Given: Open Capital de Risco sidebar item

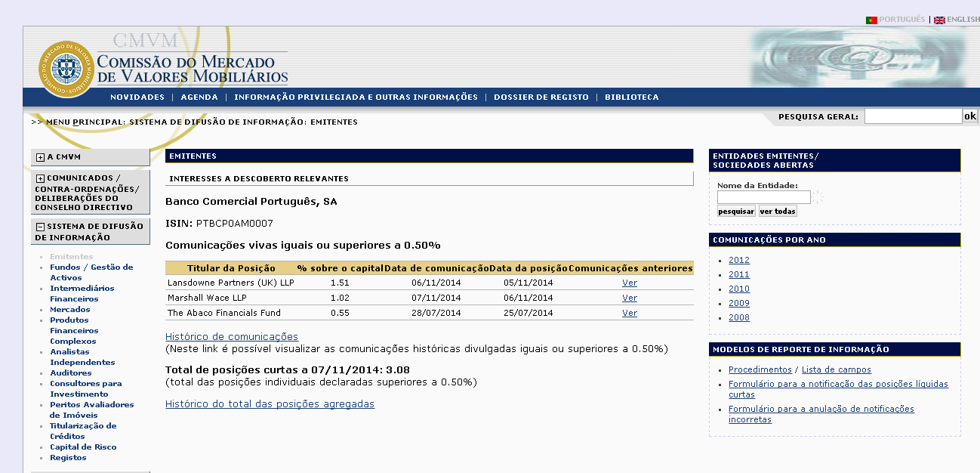Looking at the screenshot, I should [x=83, y=447].
